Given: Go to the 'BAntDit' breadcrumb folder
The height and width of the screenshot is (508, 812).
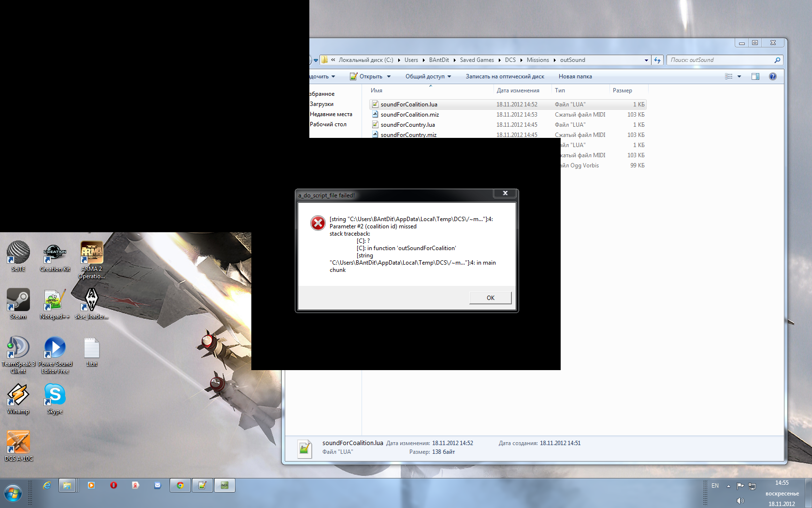Looking at the screenshot, I should (x=439, y=60).
